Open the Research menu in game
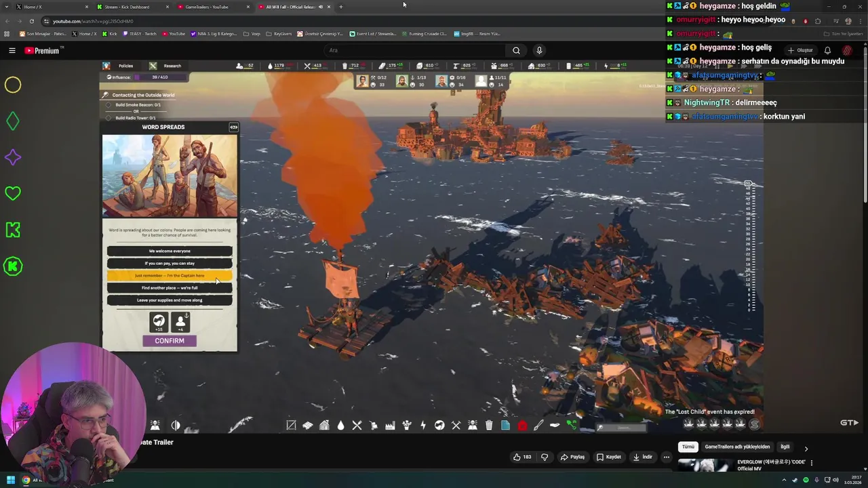Screen dimensions: 868x488 tap(165, 66)
